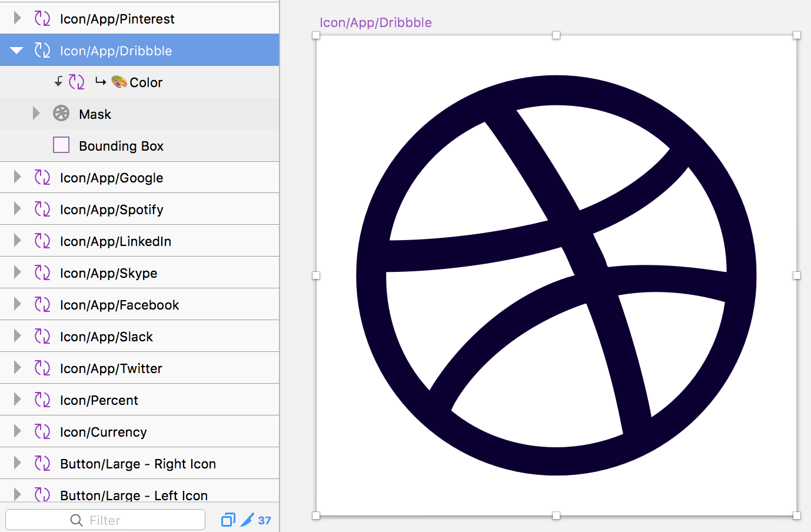Click the symbol icon next to Icon/App/Spotify
The image size is (811, 532).
[42, 209]
